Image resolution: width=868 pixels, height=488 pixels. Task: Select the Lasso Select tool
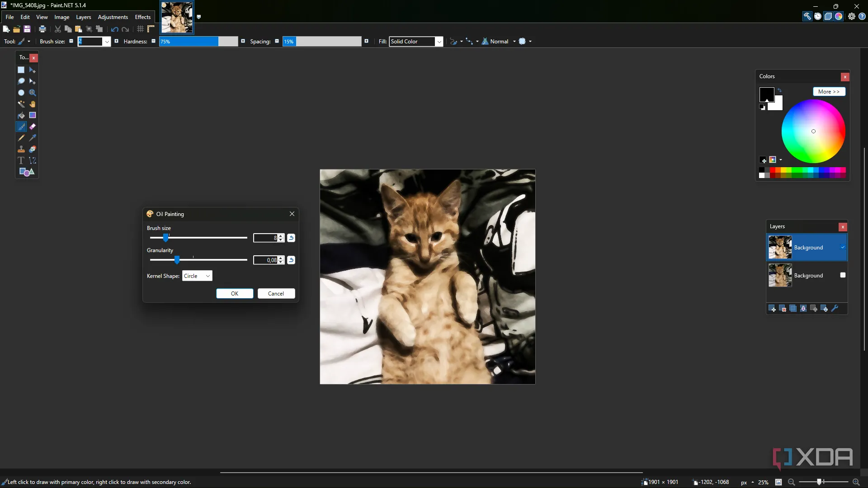[x=21, y=81]
